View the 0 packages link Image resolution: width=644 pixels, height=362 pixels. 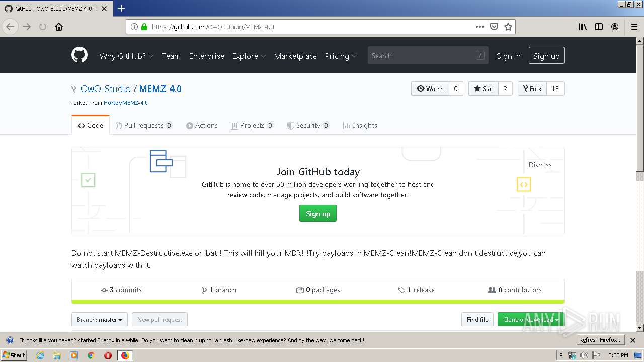point(318,290)
